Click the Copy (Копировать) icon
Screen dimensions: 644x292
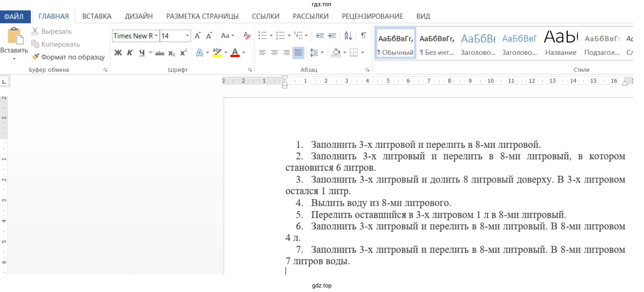click(x=35, y=44)
